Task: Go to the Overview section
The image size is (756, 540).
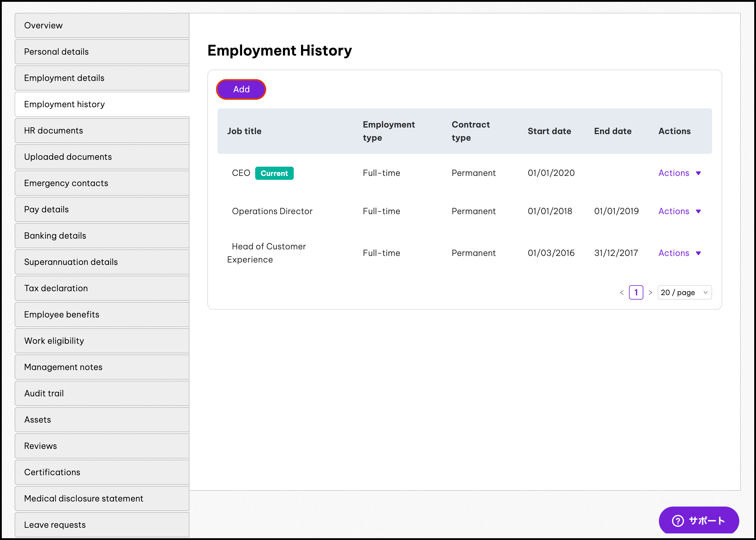Action: click(43, 25)
